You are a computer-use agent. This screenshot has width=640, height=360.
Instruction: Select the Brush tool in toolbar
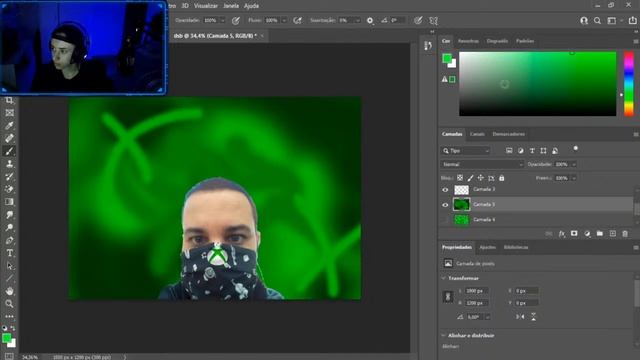tap(9, 151)
